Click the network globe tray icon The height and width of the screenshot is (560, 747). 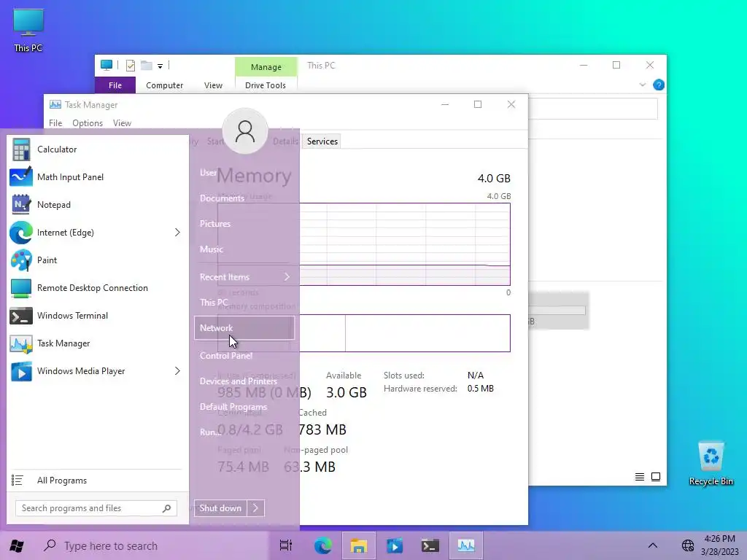(x=687, y=545)
